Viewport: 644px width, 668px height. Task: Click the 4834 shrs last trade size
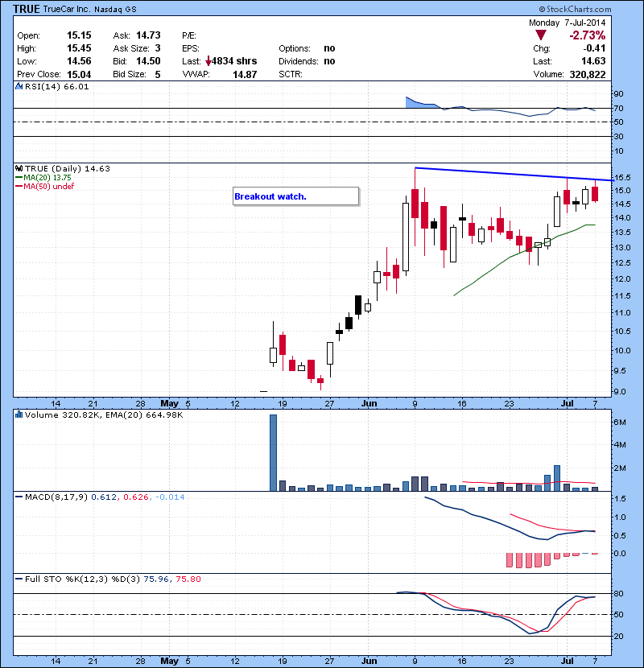(x=234, y=61)
